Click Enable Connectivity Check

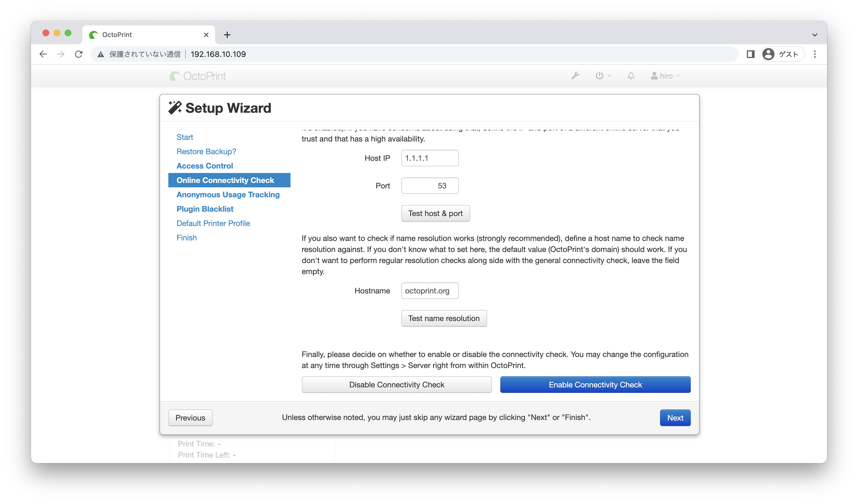click(x=595, y=385)
